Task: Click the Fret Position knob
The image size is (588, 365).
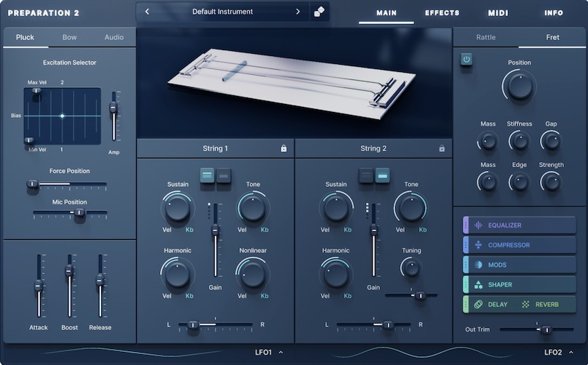Action: 520,86
